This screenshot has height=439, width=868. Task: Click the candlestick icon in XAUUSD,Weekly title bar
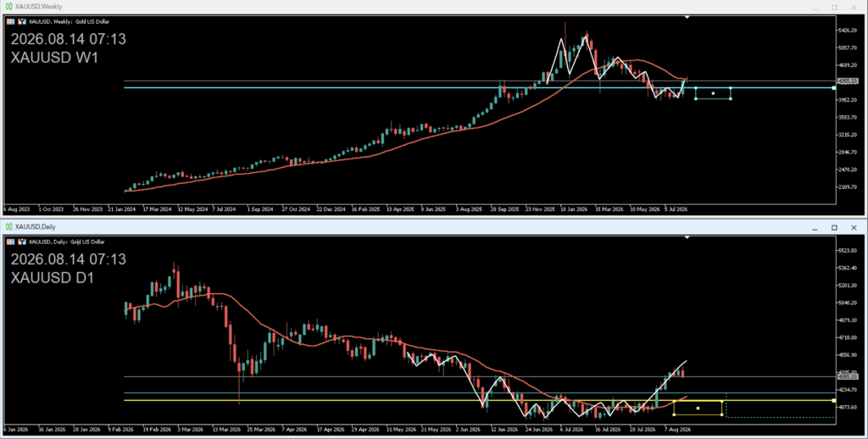[x=8, y=7]
